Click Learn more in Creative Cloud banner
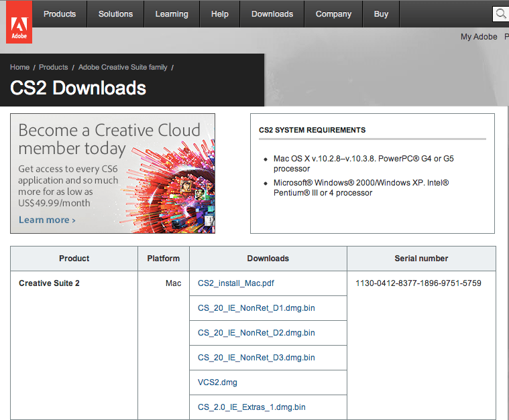Viewport: 509px width, 420px height. pos(47,220)
